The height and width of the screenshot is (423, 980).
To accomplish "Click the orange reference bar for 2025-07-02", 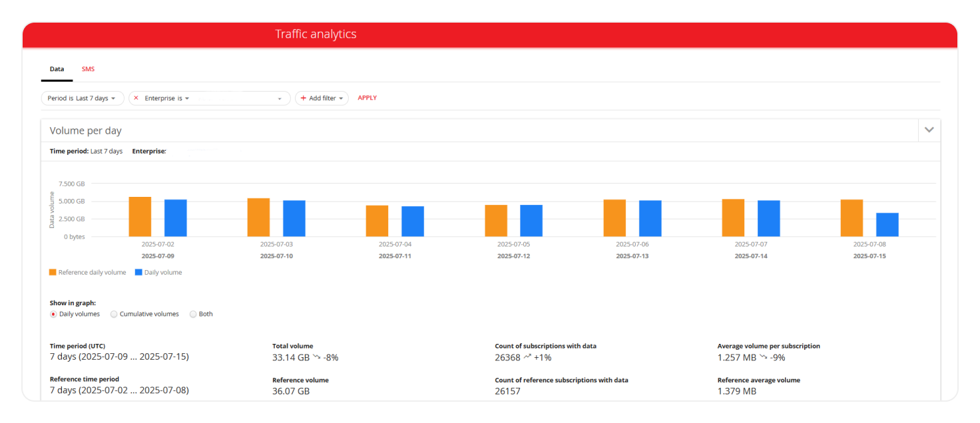I will [140, 217].
